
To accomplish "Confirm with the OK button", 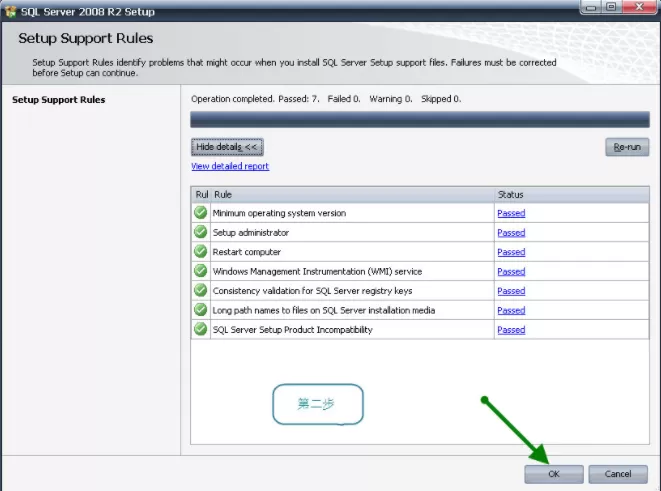I will pos(554,474).
